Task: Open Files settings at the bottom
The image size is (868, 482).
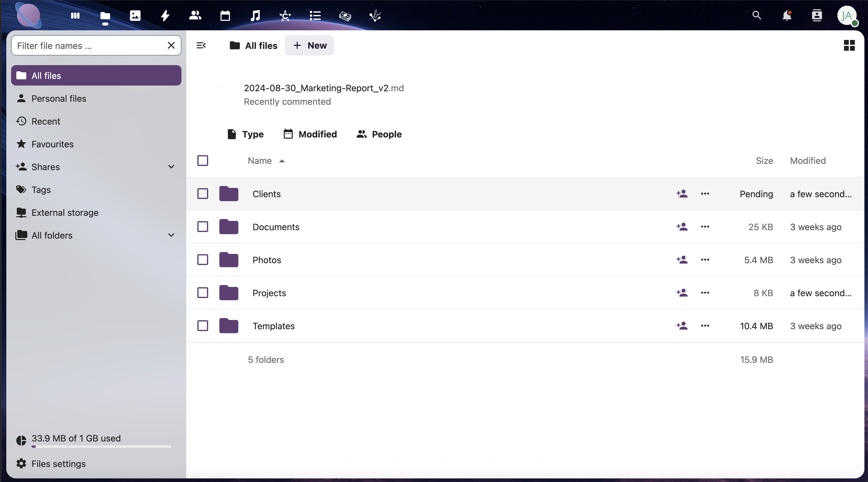Action: [58, 464]
